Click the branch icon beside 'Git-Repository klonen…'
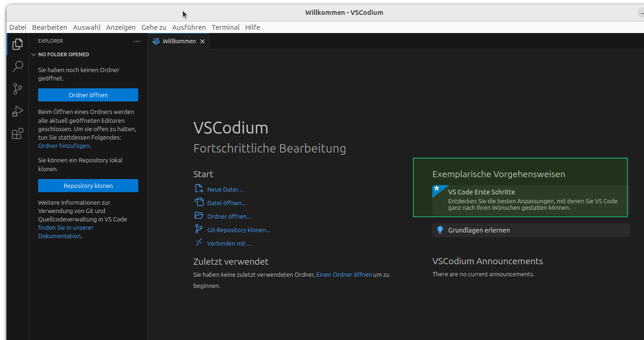Viewport: 644px width, 340px height. point(199,229)
